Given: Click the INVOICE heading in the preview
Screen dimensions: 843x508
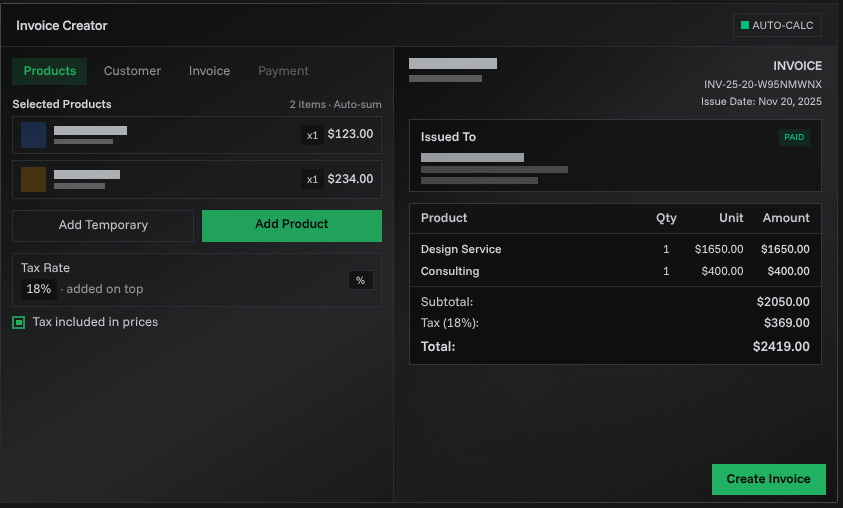Looking at the screenshot, I should [x=797, y=66].
